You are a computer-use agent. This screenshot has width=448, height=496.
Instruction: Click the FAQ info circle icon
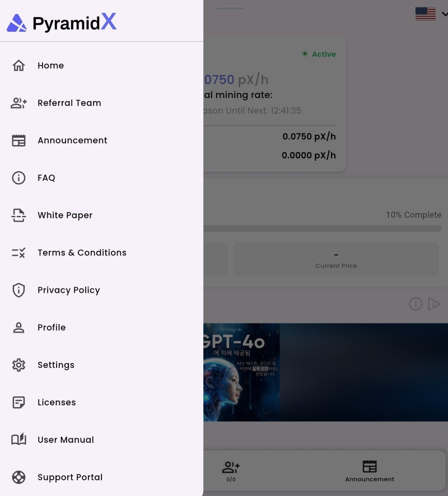pos(18,178)
